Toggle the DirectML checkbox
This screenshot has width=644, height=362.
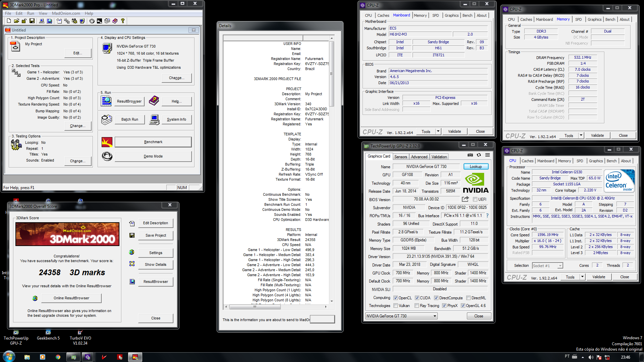[x=468, y=298]
